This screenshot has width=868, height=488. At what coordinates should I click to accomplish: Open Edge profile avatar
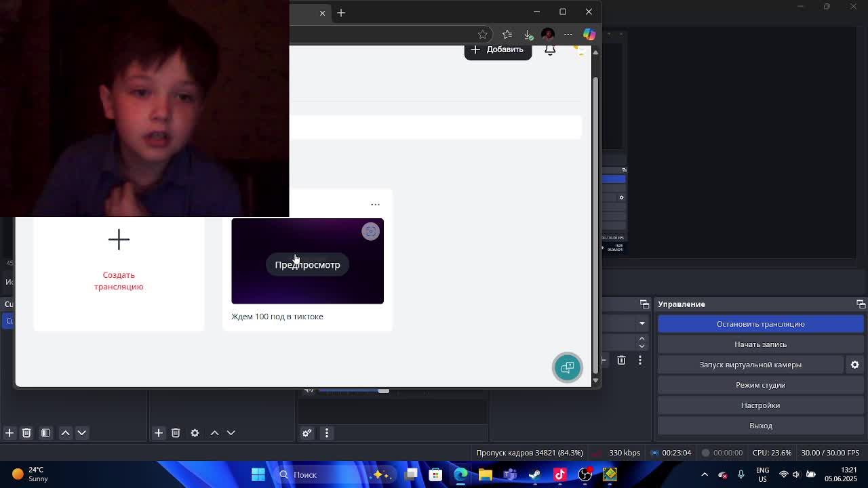[548, 35]
